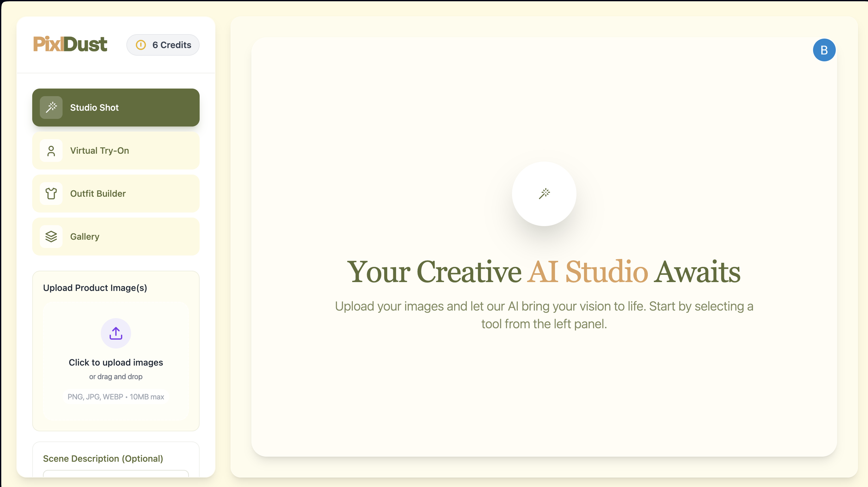The image size is (868, 487).
Task: Click the magic wand icon in center circle
Action: 544,194
